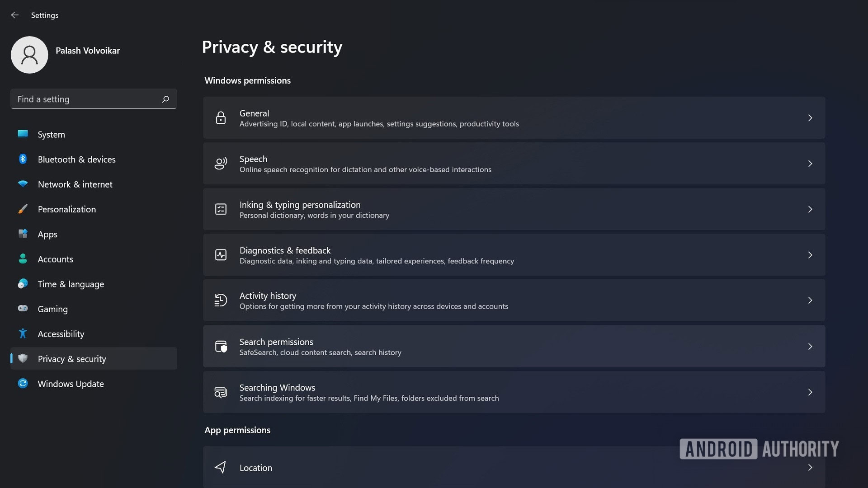The height and width of the screenshot is (488, 868).
Task: Open Searching Windows settings
Action: coord(514,391)
